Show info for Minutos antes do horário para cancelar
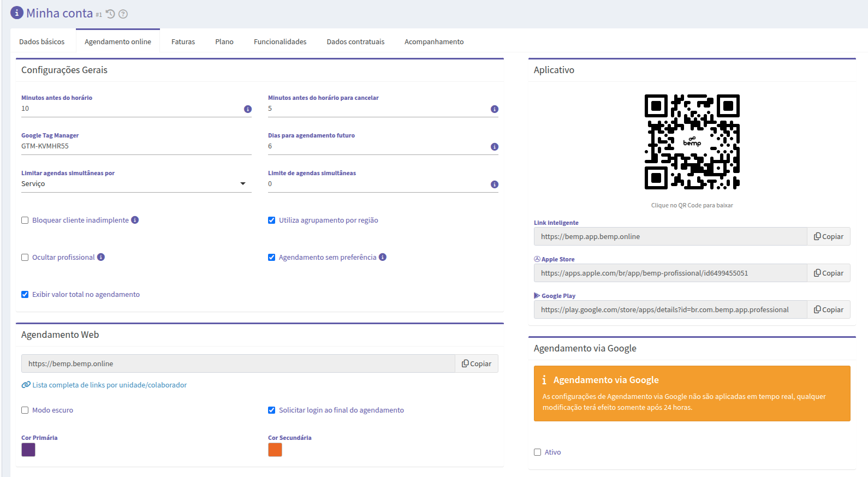The width and height of the screenshot is (868, 477). pos(495,109)
